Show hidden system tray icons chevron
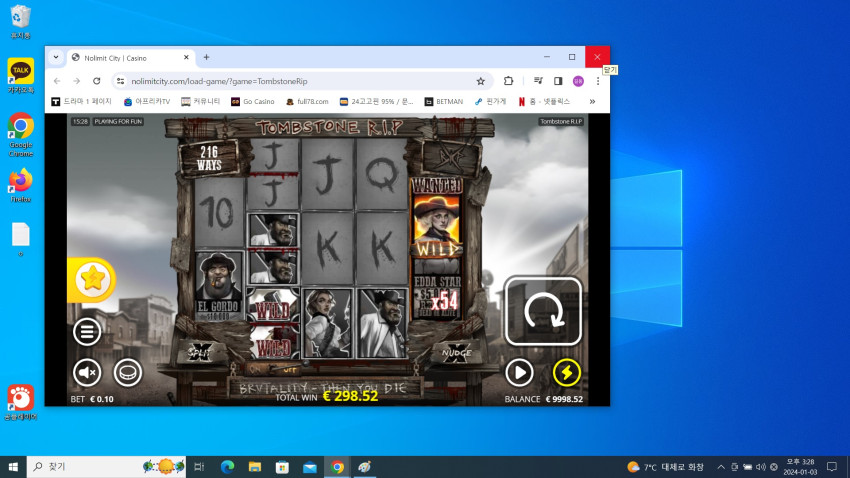This screenshot has height=478, width=850. pyautogui.click(x=720, y=467)
